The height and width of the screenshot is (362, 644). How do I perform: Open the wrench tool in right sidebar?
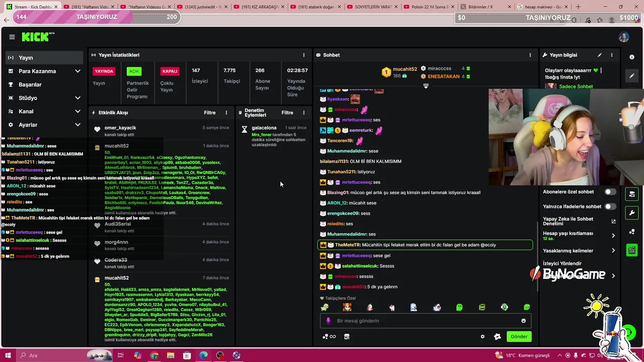point(632,213)
